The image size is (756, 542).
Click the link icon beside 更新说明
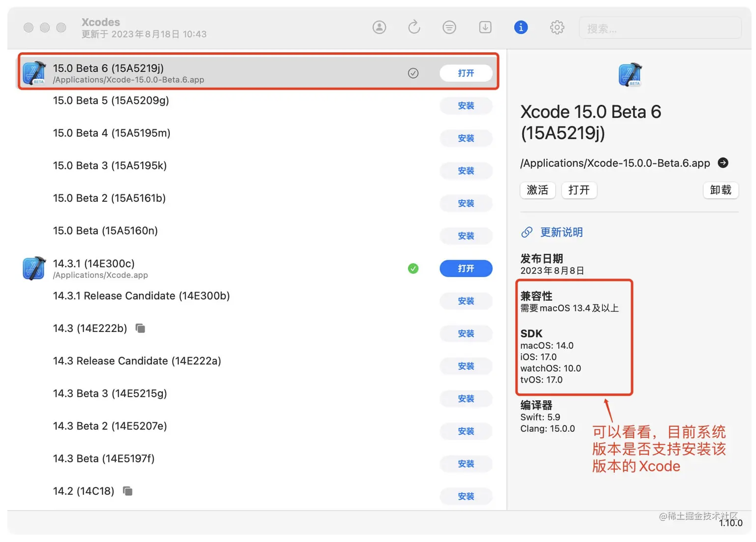point(527,232)
